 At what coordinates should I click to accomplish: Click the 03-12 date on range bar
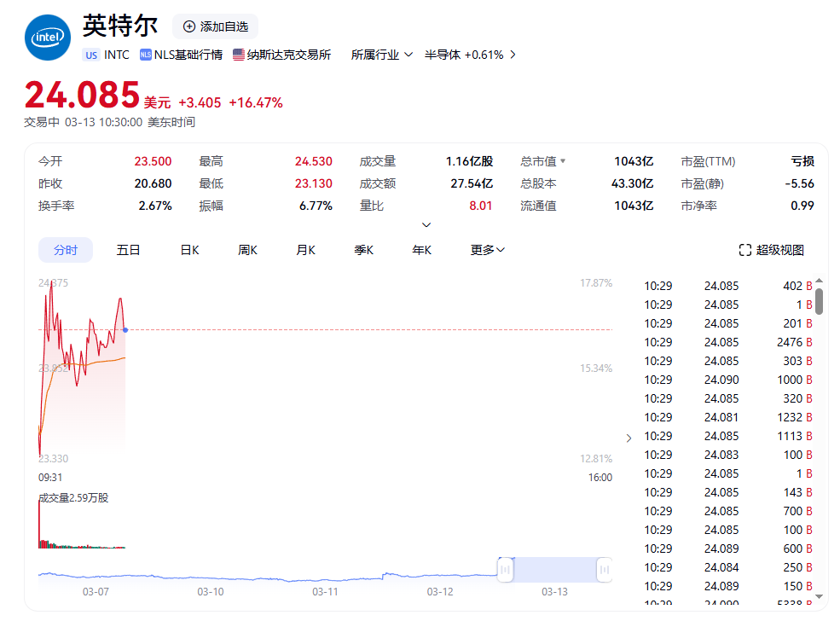coord(440,592)
